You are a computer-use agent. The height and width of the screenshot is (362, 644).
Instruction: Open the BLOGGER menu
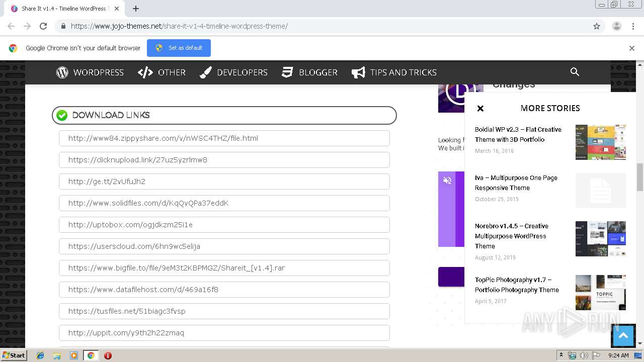[x=309, y=72]
